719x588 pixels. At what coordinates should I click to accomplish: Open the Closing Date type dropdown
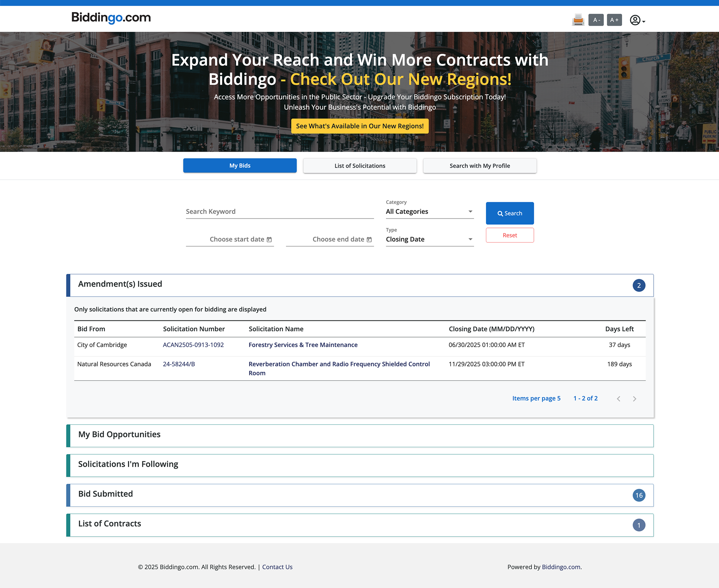point(430,239)
